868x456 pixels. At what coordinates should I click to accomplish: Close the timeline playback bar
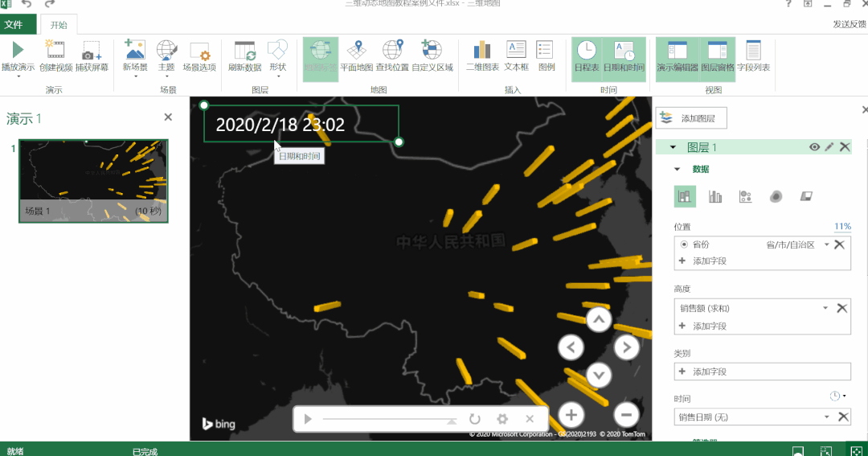[x=530, y=419]
